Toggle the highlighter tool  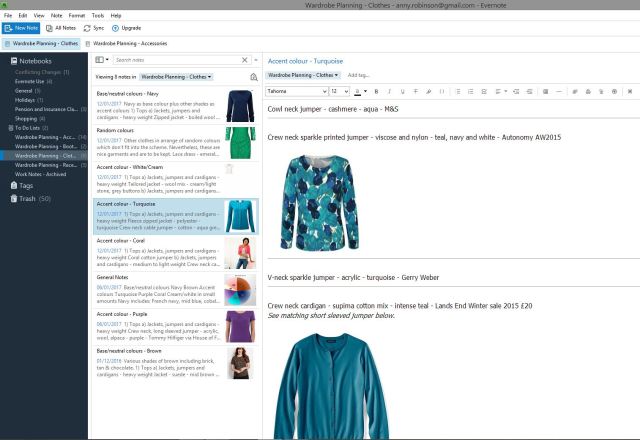pos(429,91)
